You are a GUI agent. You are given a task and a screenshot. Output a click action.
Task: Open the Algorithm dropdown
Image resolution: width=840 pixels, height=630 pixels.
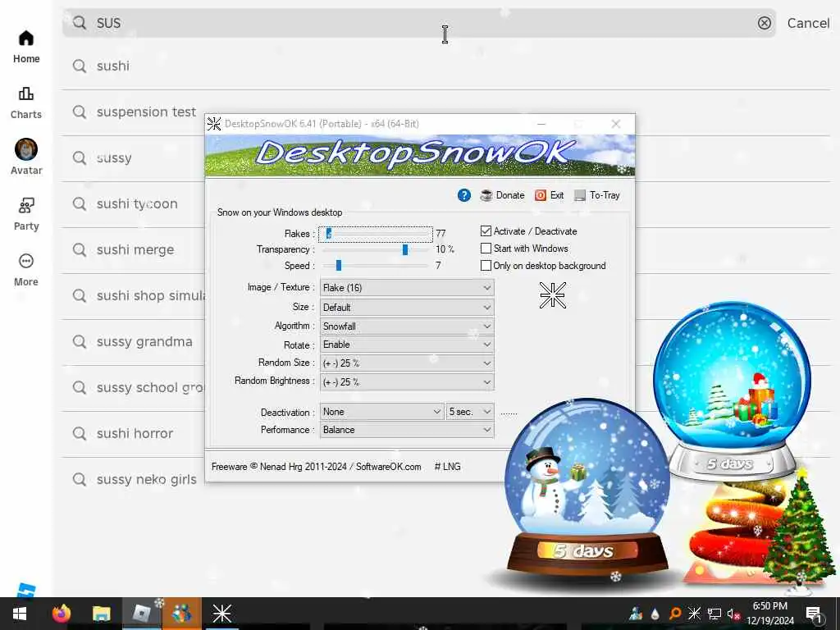(407, 326)
